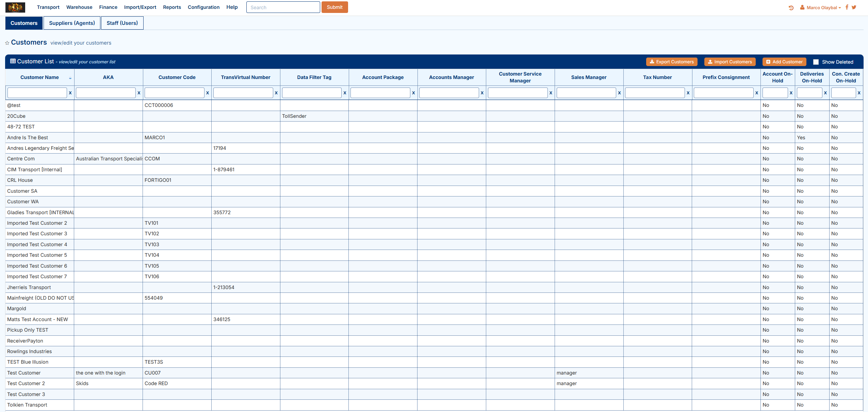The image size is (868, 412).
Task: Click the favorite star beside Customers heading
Action: point(7,43)
